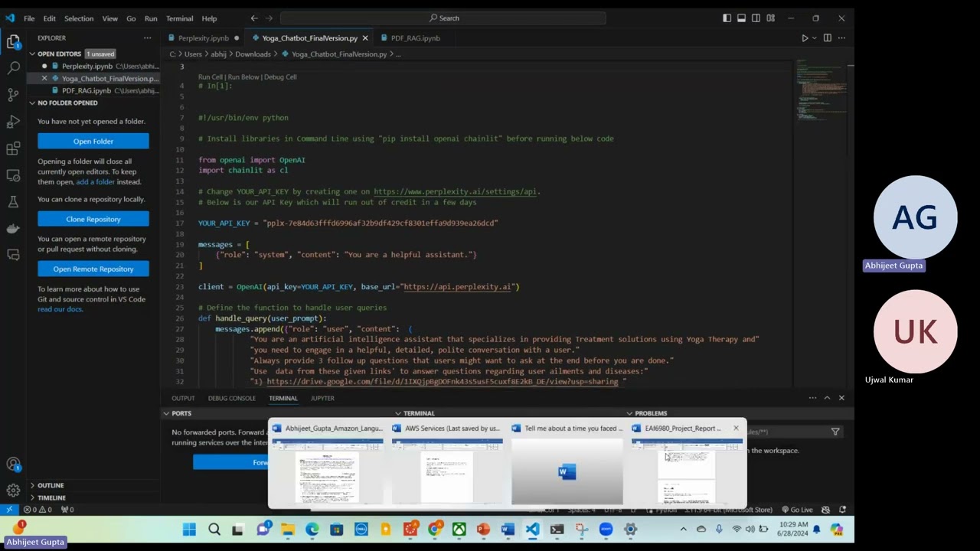Click the remote window status bar indicator

(x=9, y=510)
